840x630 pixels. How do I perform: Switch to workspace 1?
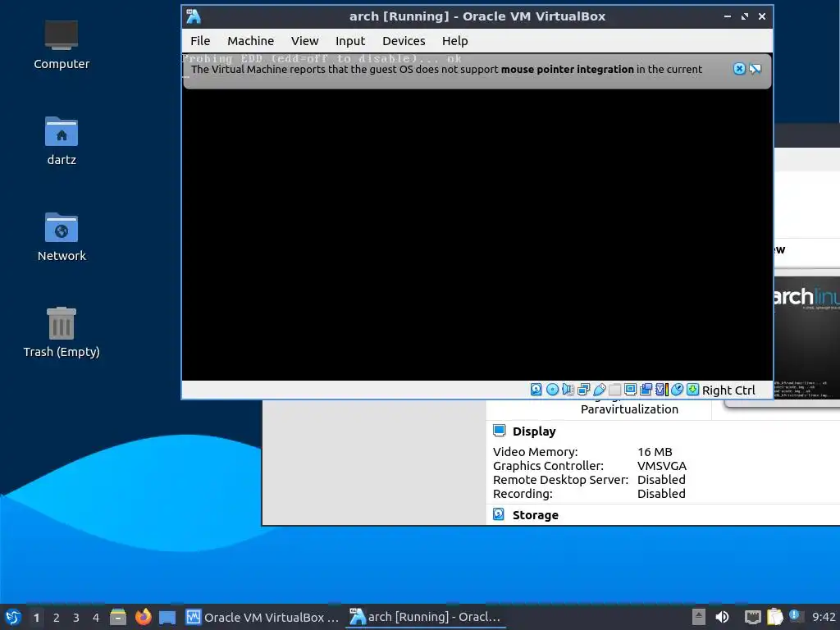[36, 618]
